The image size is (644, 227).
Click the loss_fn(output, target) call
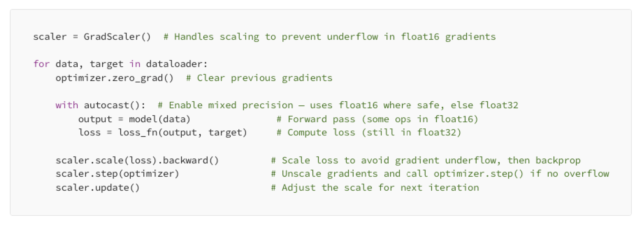pos(182,133)
